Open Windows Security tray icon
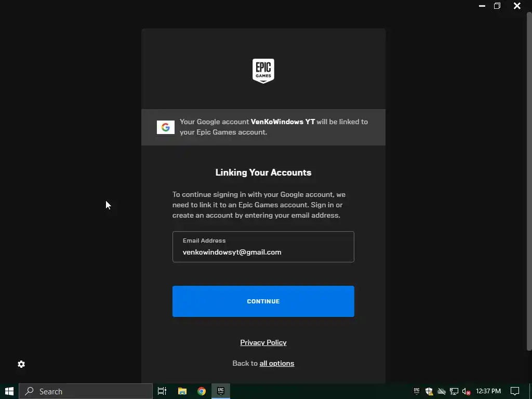The width and height of the screenshot is (532, 399). coord(429,391)
